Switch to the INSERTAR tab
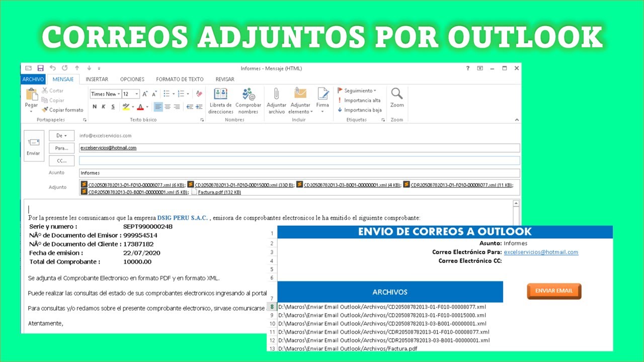The height and width of the screenshot is (362, 644). pos(97,79)
